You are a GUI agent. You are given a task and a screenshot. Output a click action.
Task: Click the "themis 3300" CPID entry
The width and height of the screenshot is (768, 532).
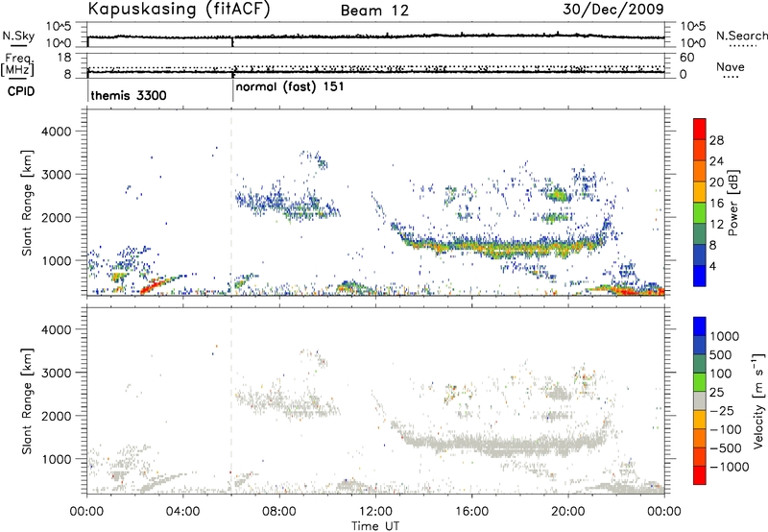(x=129, y=95)
